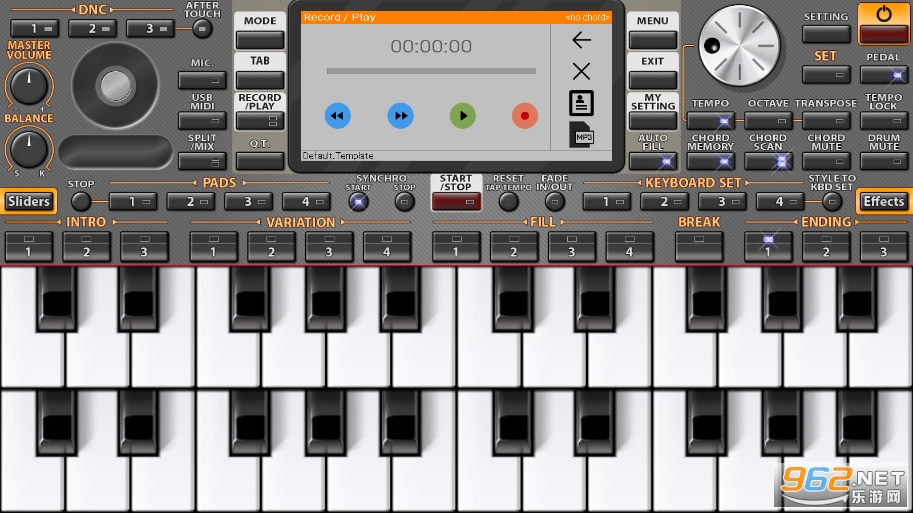Tap the SET button
Screen dimensions: 913x513
tap(826, 75)
